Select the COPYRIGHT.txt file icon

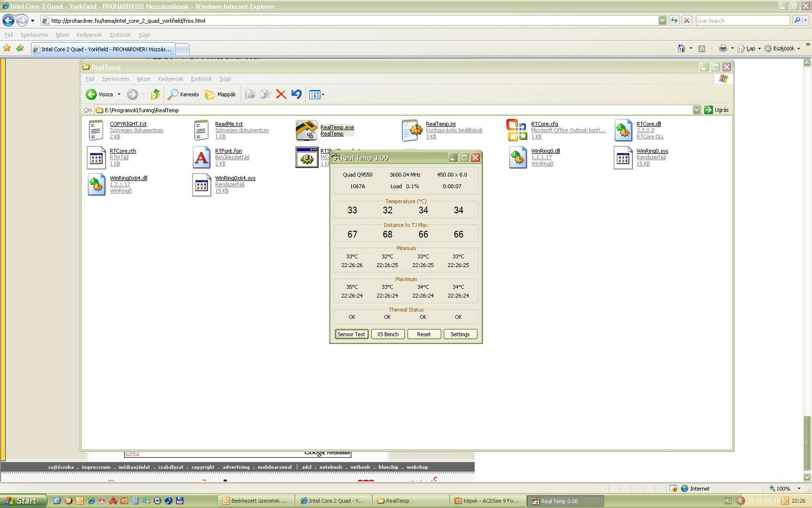[x=96, y=131]
